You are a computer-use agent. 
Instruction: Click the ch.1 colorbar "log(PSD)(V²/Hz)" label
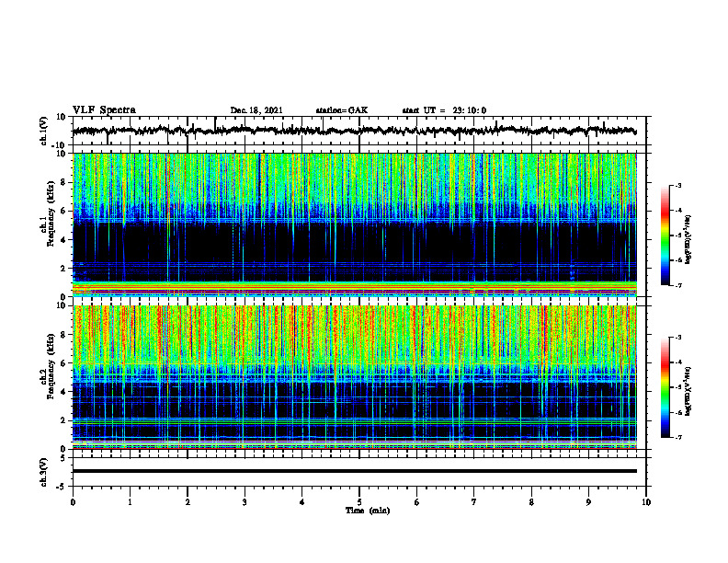(688, 240)
